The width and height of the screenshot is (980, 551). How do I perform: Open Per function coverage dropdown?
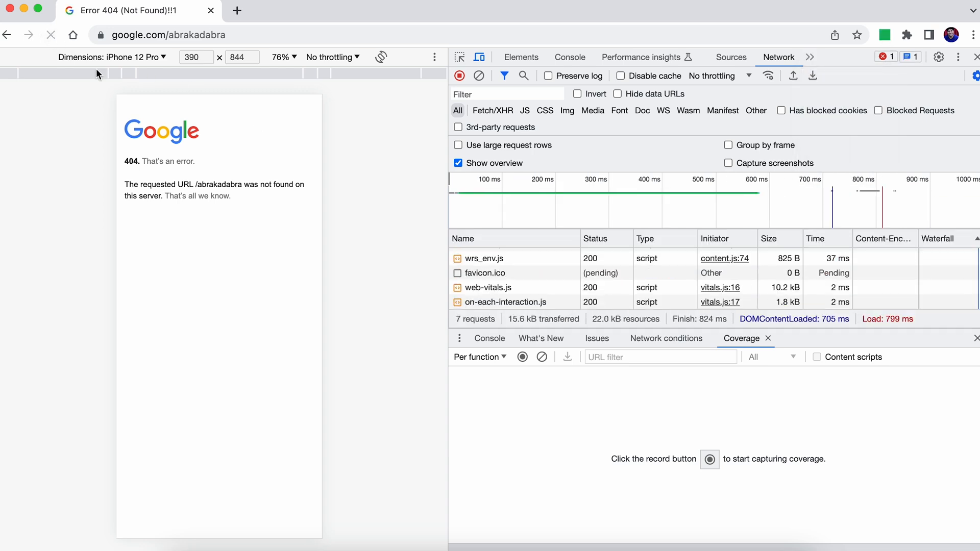pyautogui.click(x=480, y=357)
